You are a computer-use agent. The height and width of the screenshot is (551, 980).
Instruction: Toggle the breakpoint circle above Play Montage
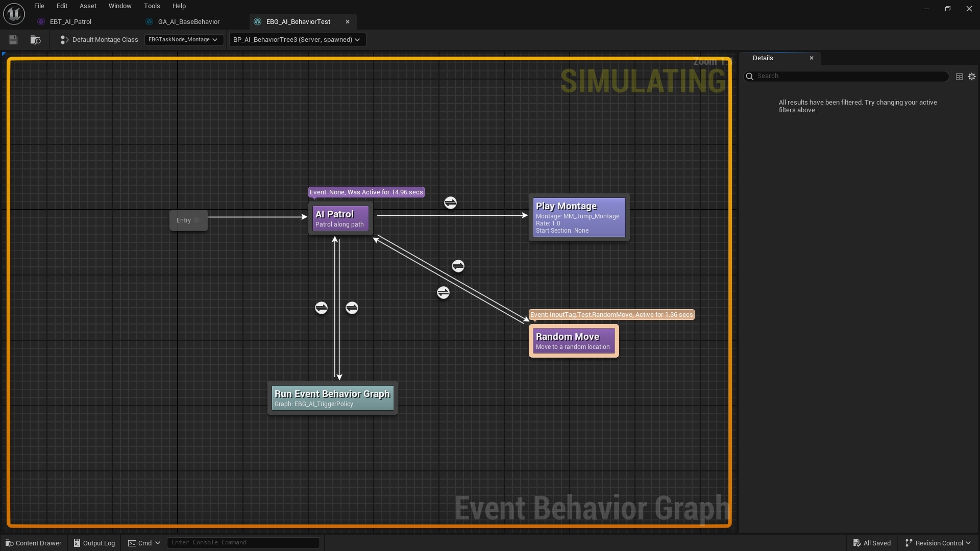click(x=451, y=203)
